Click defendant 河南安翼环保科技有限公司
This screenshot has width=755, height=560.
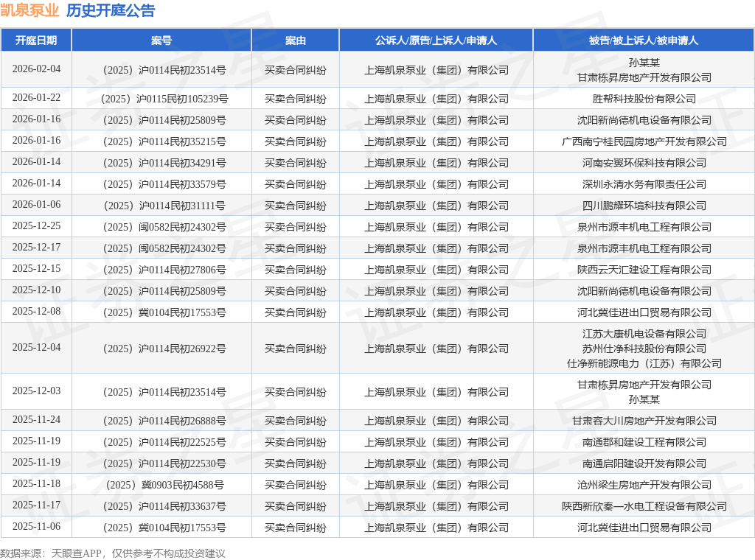[x=644, y=163]
